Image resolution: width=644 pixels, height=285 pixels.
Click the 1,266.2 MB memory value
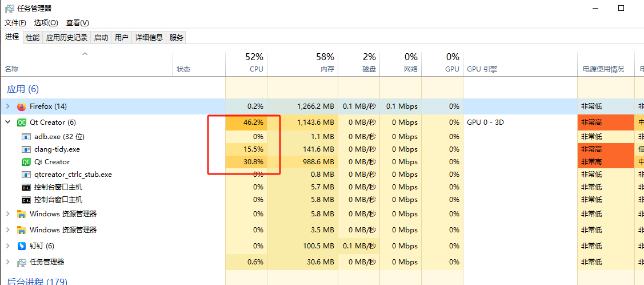(315, 106)
